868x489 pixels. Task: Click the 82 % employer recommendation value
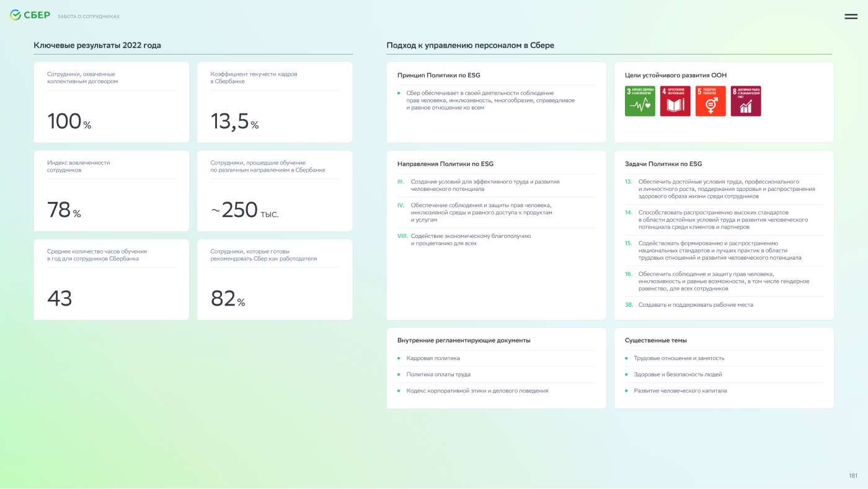point(228,299)
